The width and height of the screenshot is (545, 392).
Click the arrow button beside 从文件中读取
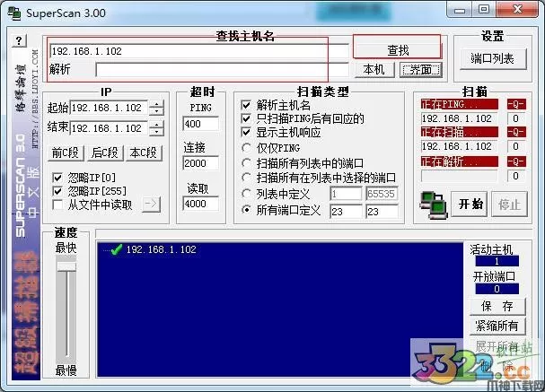(x=151, y=205)
